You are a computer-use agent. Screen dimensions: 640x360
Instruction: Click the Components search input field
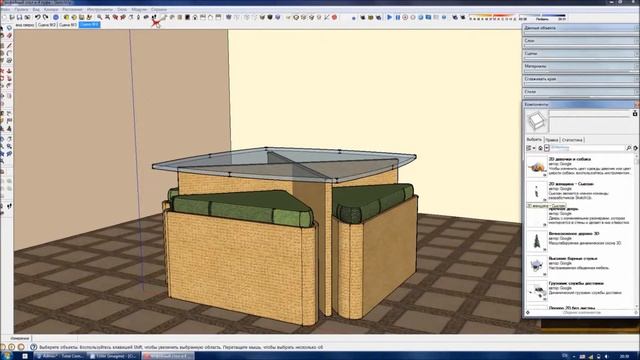[x=588, y=148]
